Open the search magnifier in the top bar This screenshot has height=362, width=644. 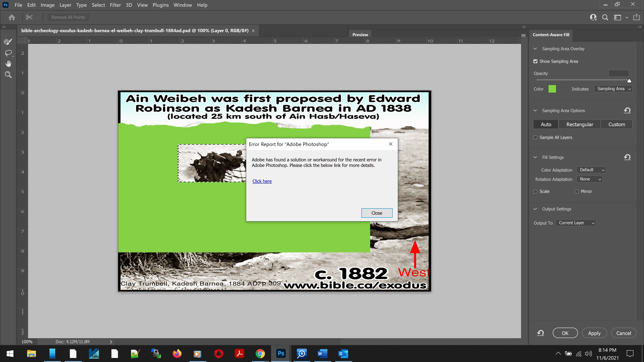pyautogui.click(x=605, y=17)
